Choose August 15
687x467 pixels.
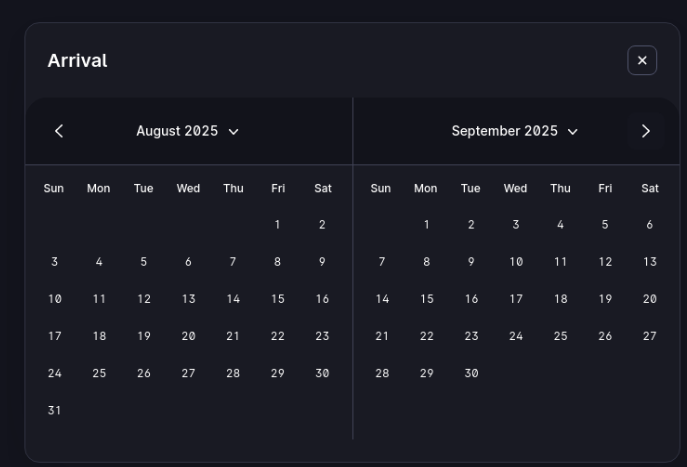pyautogui.click(x=278, y=299)
